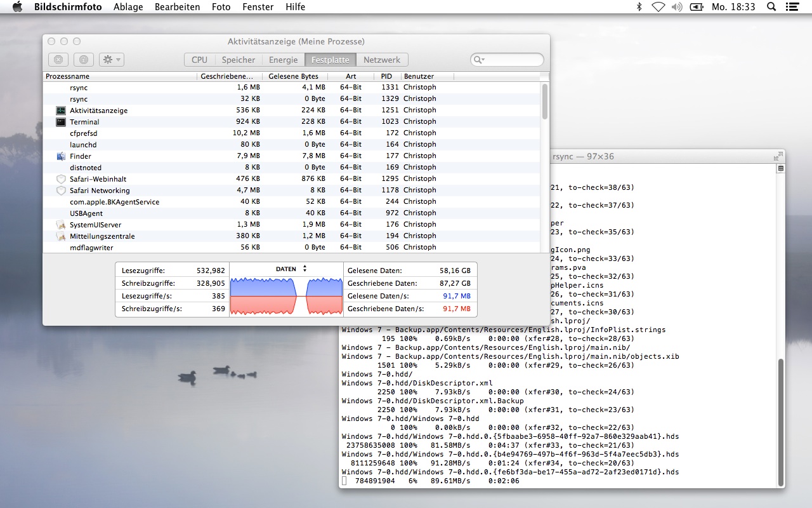Click the Terminal process icon
812x508 pixels.
pyautogui.click(x=61, y=122)
